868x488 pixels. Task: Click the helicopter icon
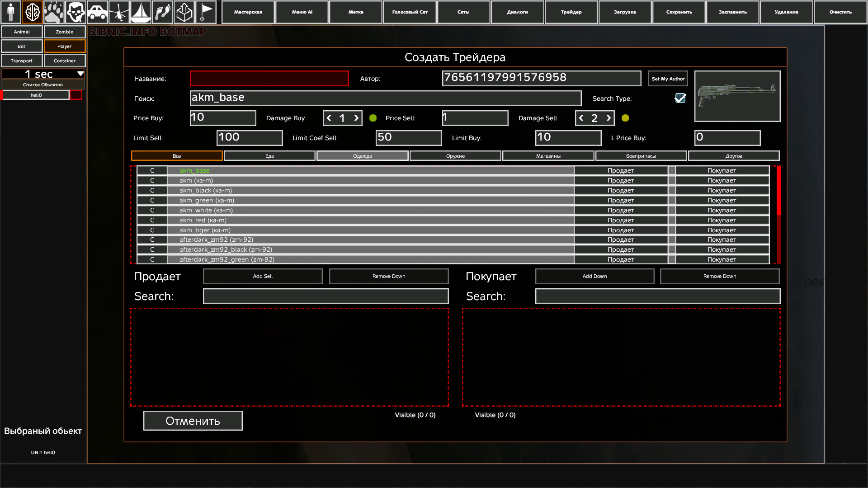click(119, 12)
